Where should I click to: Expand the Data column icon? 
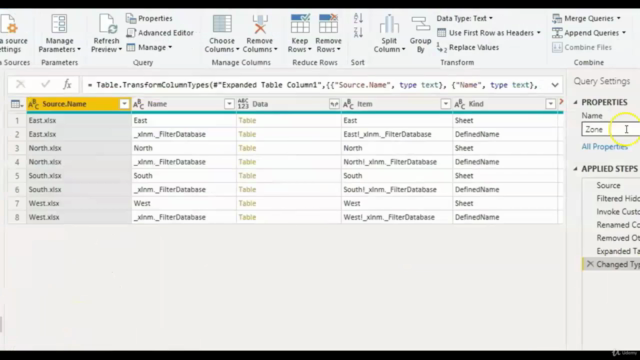(334, 104)
